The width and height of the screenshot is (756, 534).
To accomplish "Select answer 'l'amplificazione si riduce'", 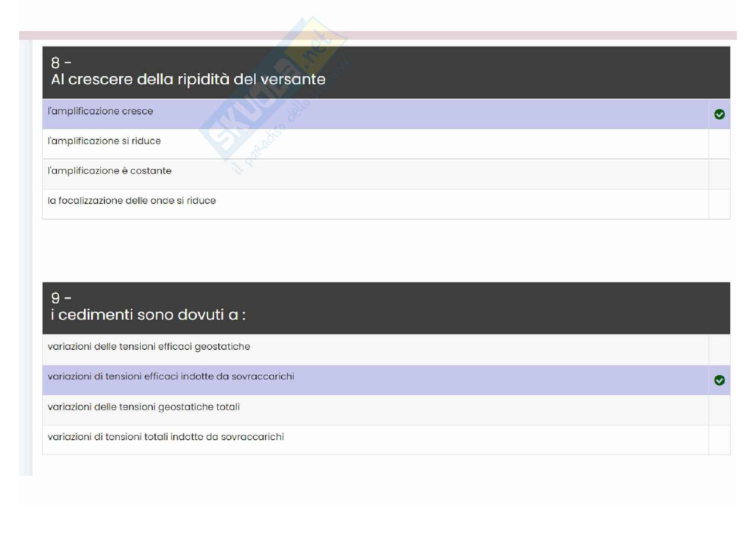I will (104, 141).
